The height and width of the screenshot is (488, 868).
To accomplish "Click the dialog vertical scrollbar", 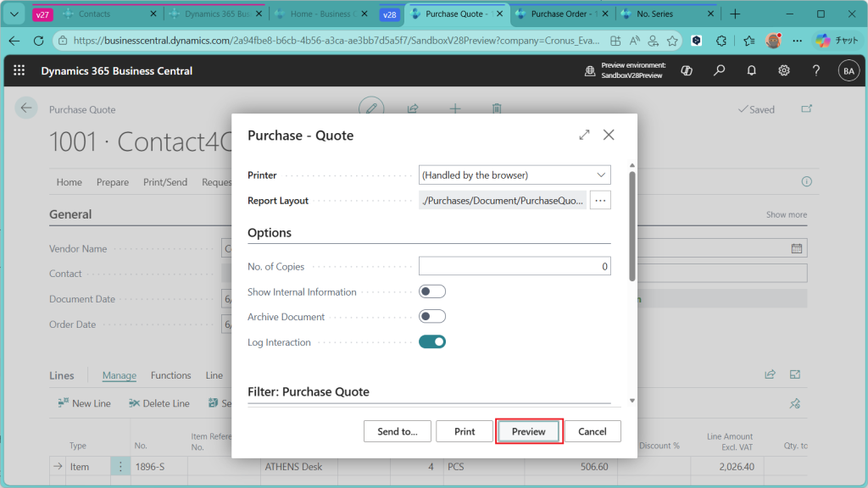I will [632, 225].
